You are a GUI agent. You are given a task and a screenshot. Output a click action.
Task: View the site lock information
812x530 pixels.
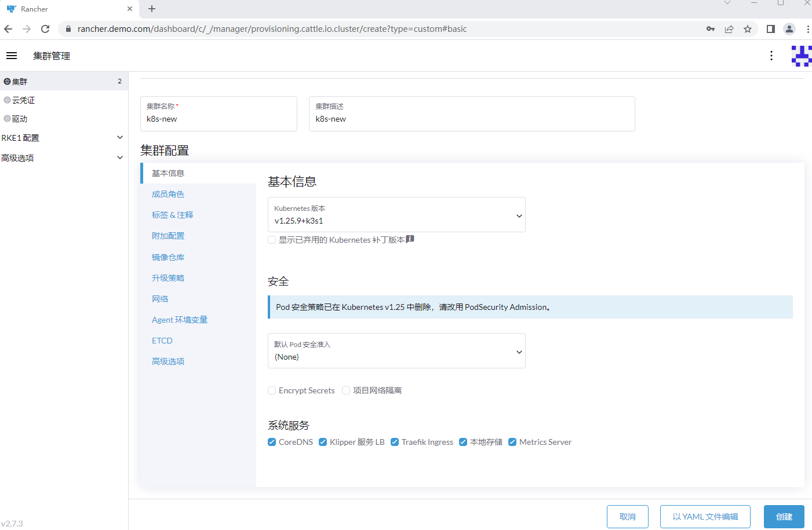(68, 29)
